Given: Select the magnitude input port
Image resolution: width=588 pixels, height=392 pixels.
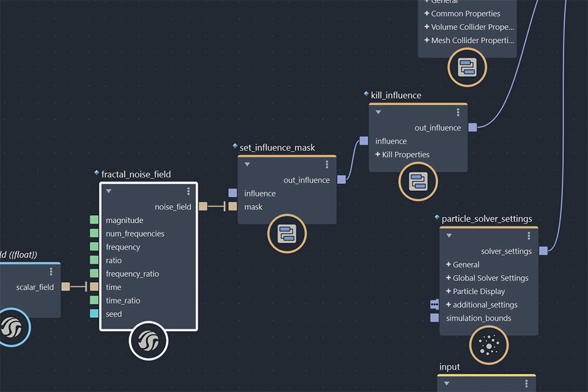Looking at the screenshot, I should 94,220.
